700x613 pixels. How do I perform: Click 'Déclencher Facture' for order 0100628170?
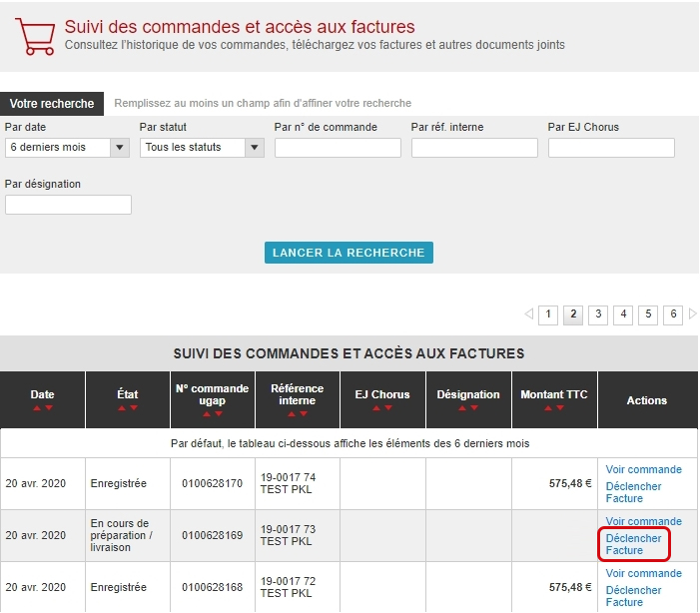click(x=633, y=492)
